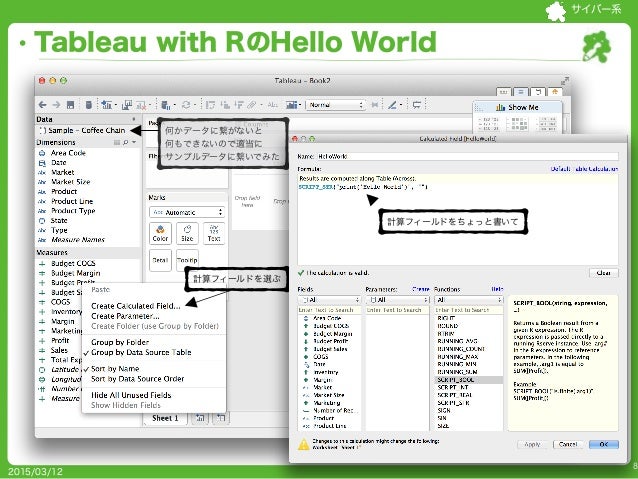The height and width of the screenshot is (479, 638).
Task: Select Hide All Unused Fields entry
Action: (x=131, y=395)
